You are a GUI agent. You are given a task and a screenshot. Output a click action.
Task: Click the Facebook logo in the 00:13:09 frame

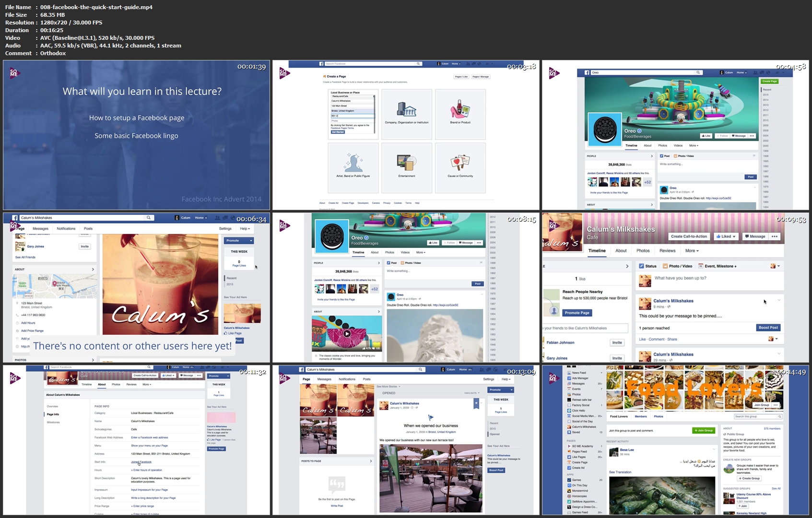coord(302,369)
